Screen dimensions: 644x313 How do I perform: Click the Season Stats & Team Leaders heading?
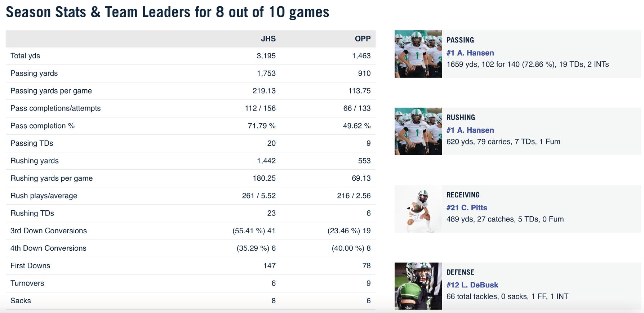(x=168, y=12)
